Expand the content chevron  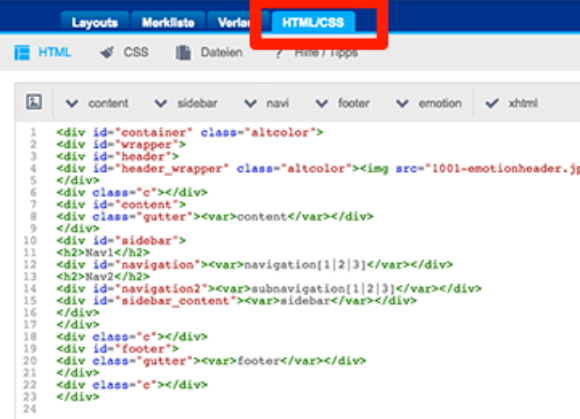click(72, 103)
